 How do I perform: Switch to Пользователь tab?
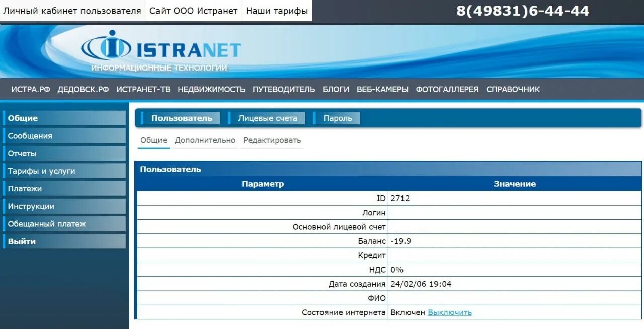pyautogui.click(x=181, y=118)
